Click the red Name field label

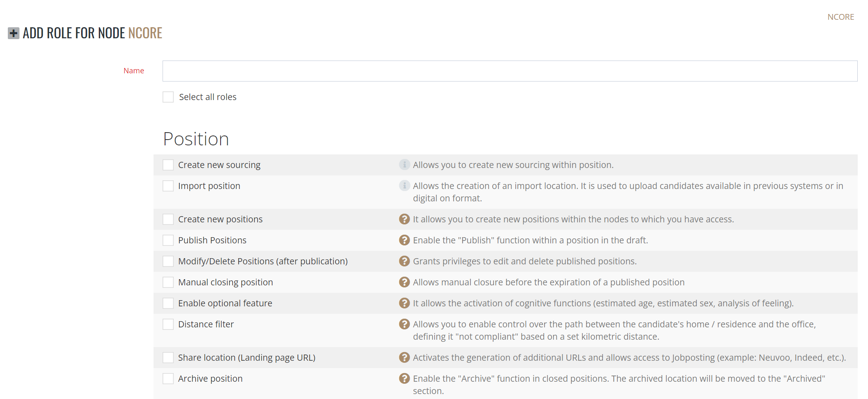pos(134,70)
